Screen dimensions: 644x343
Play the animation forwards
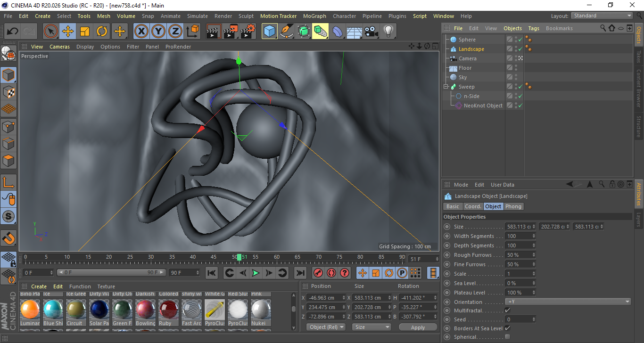click(256, 273)
